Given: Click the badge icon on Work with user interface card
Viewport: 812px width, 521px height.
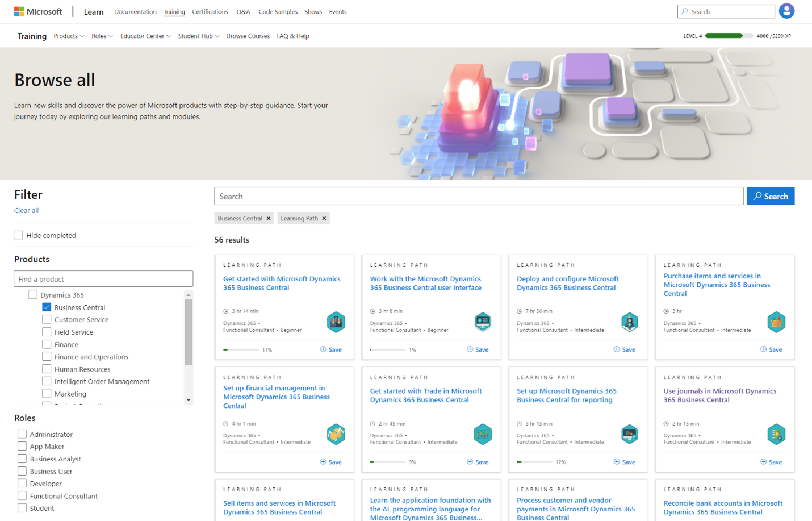Looking at the screenshot, I should pos(483,322).
